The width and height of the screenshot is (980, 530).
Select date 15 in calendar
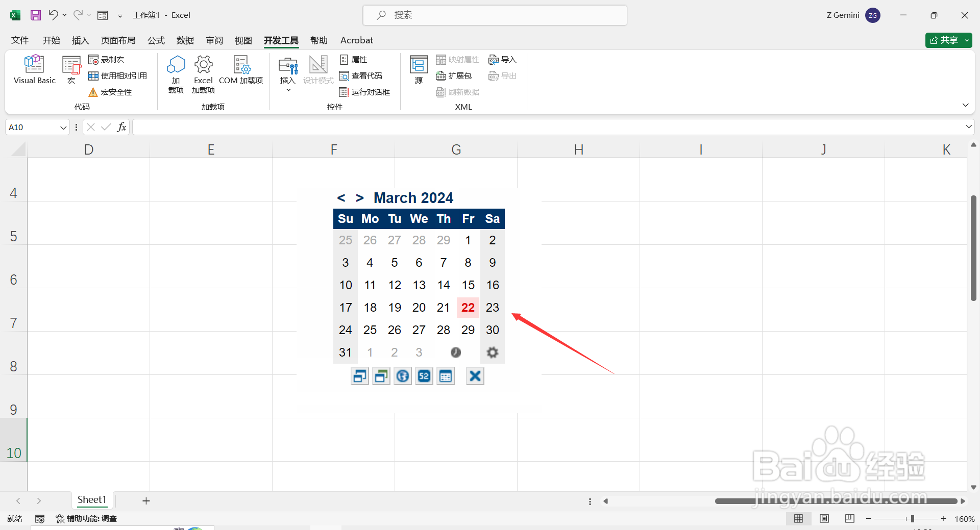pos(468,285)
